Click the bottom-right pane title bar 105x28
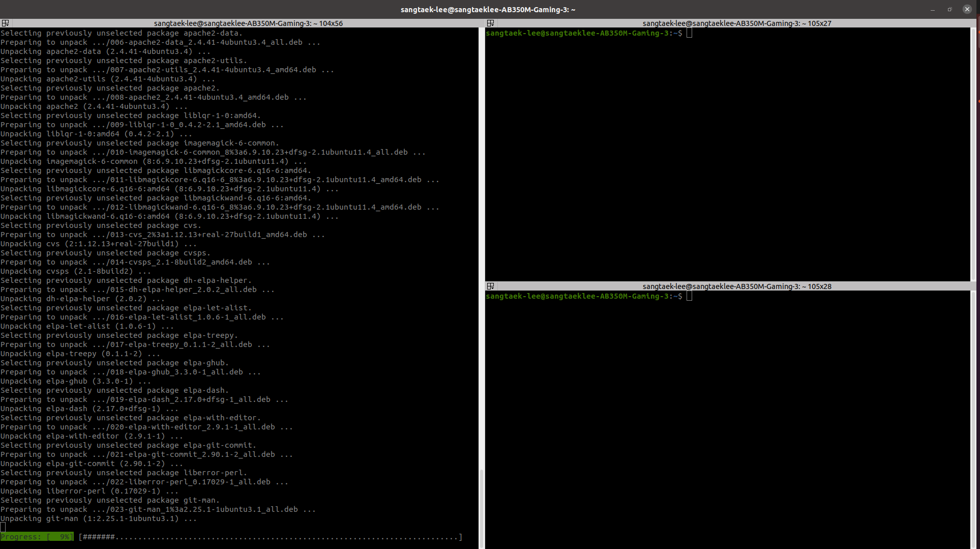The width and height of the screenshot is (980, 549). [736, 286]
